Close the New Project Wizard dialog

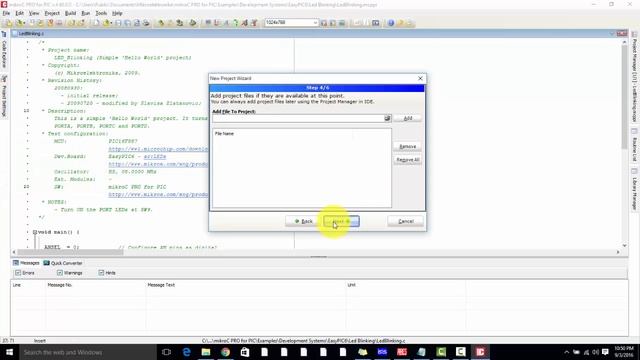(420, 78)
